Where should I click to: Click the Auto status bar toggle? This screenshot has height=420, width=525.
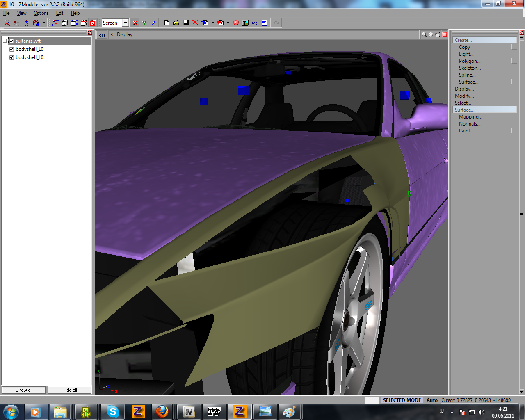coord(432,400)
